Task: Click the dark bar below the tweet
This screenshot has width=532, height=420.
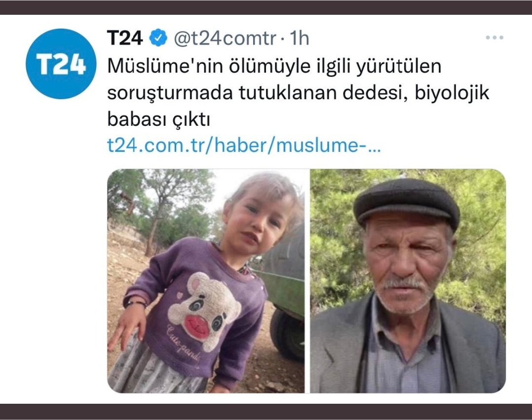Action: pyautogui.click(x=266, y=412)
